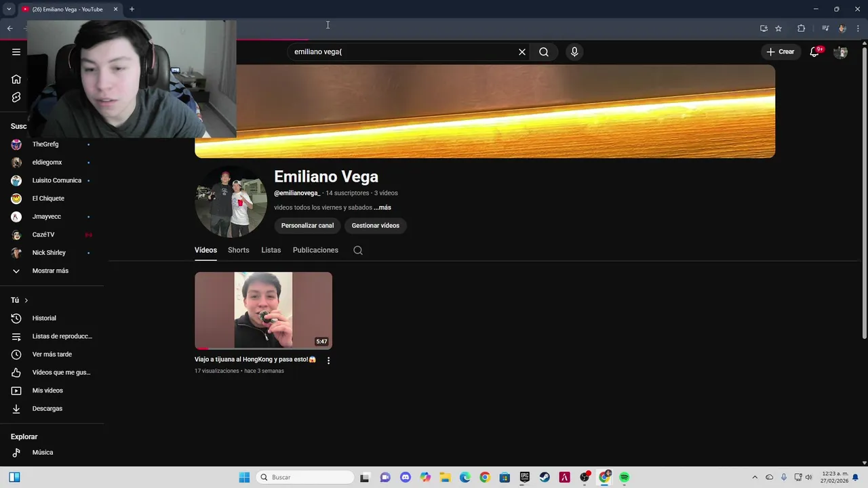The height and width of the screenshot is (488, 868).
Task: Open File Explorer from the taskbar
Action: pos(445,477)
